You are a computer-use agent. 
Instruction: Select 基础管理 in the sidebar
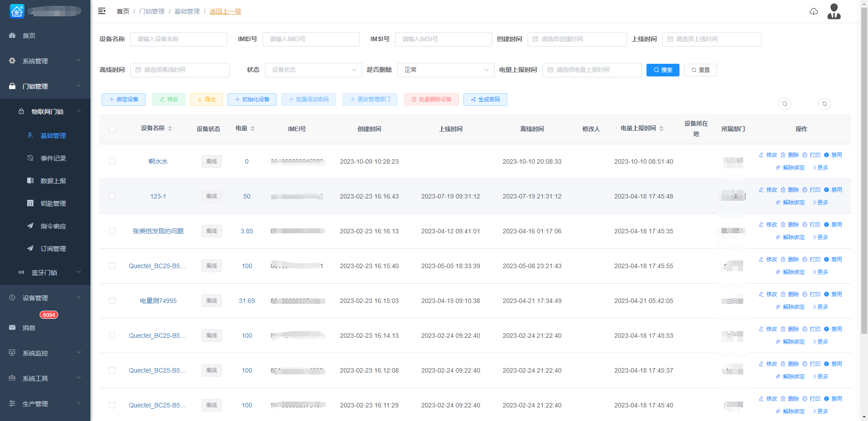coord(45,136)
